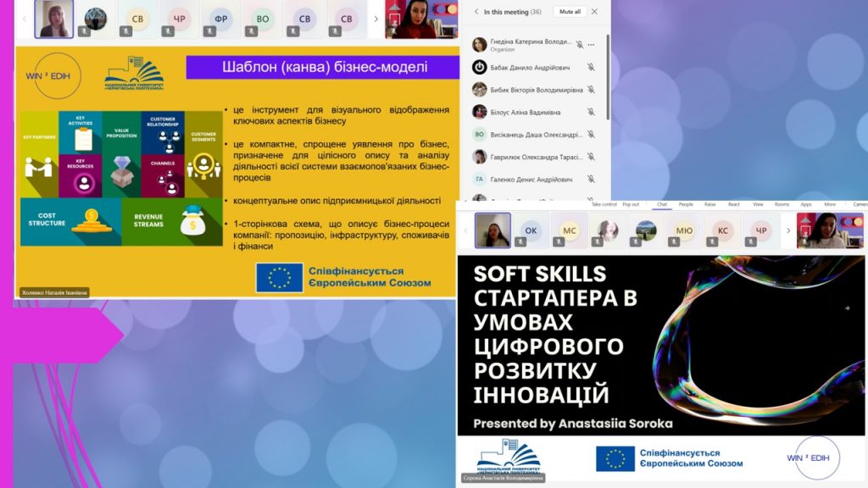Image resolution: width=868 pixels, height=488 pixels.
Task: Click ЧР participant tile in lower meeting
Action: click(x=761, y=230)
